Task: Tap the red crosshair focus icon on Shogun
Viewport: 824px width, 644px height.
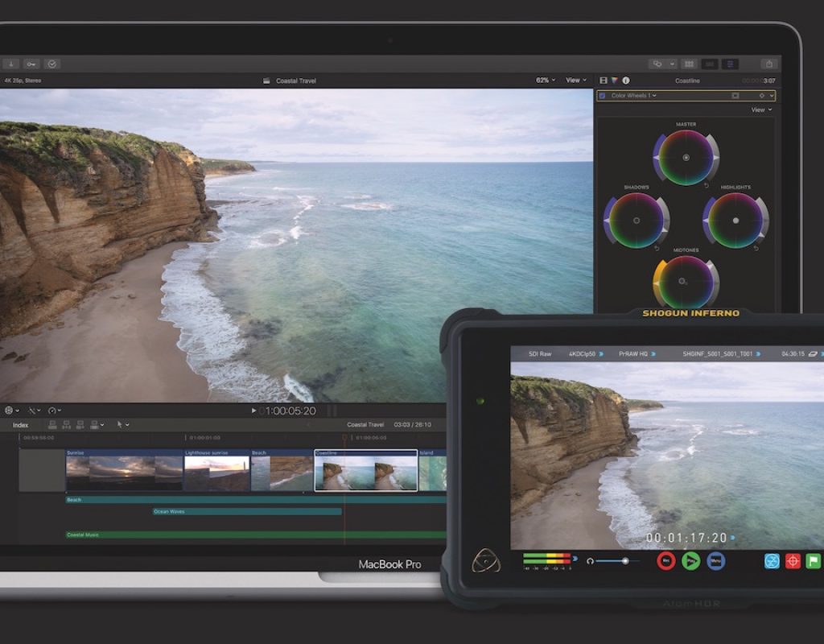Action: click(x=793, y=561)
